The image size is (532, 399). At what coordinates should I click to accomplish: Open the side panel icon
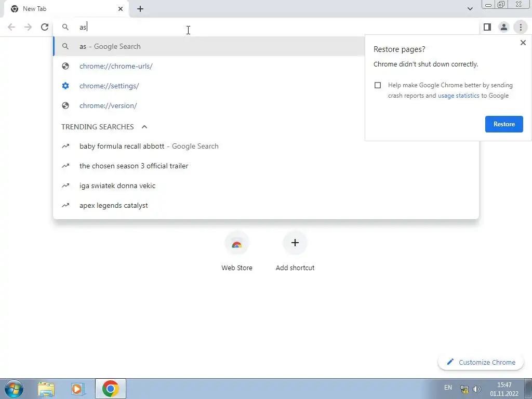tap(487, 27)
